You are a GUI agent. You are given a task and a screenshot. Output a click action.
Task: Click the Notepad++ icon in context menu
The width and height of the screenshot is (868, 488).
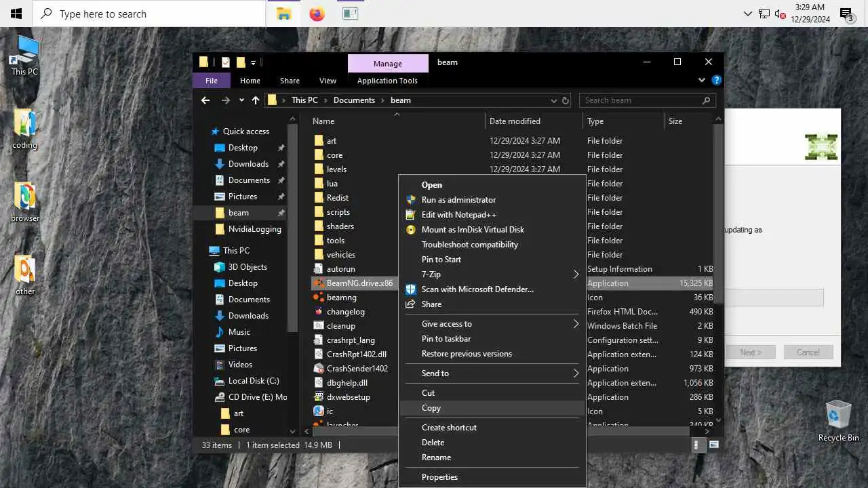[410, 215]
